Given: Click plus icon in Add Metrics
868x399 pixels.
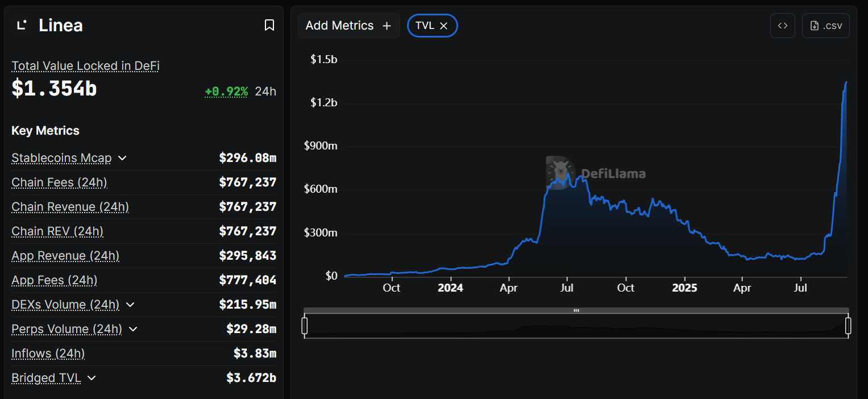Looking at the screenshot, I should [x=387, y=26].
